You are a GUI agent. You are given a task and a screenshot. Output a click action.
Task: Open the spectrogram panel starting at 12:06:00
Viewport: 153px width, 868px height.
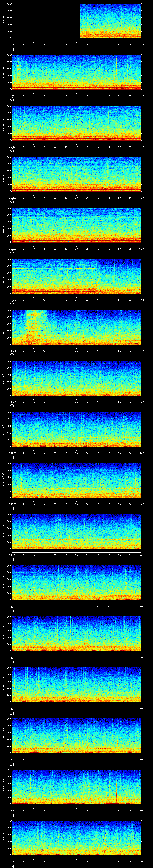pyautogui.click(x=77, y=123)
